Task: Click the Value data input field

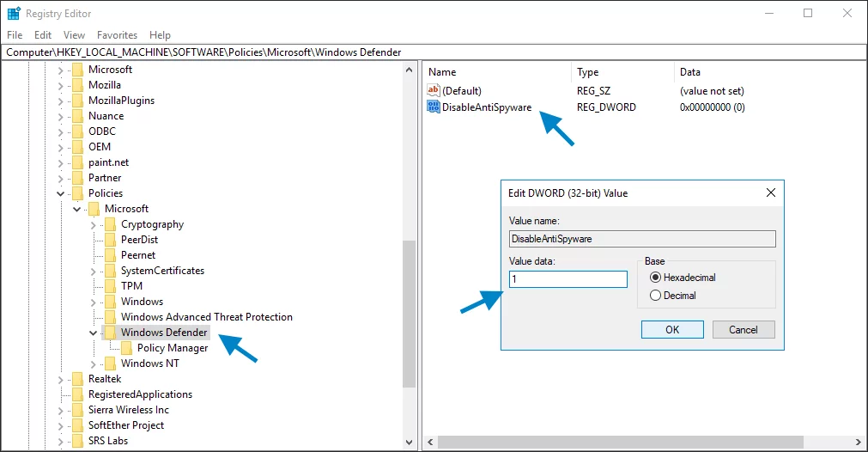Action: point(568,279)
